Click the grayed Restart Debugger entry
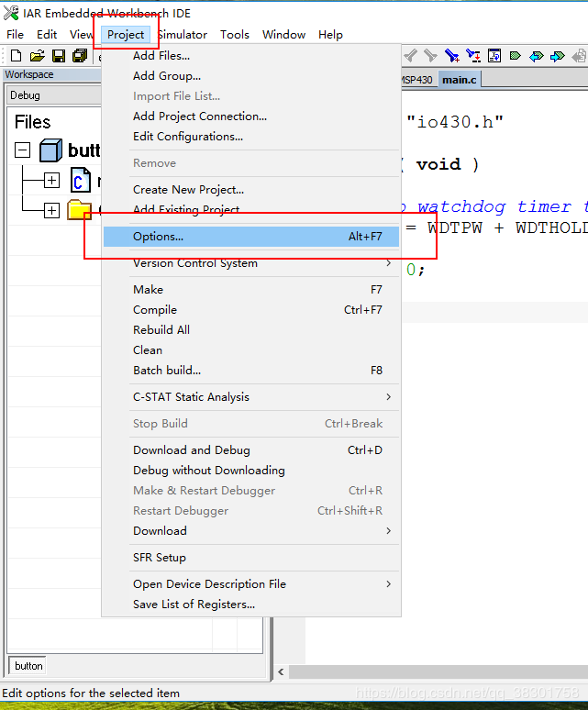The image size is (588, 710). point(251,511)
